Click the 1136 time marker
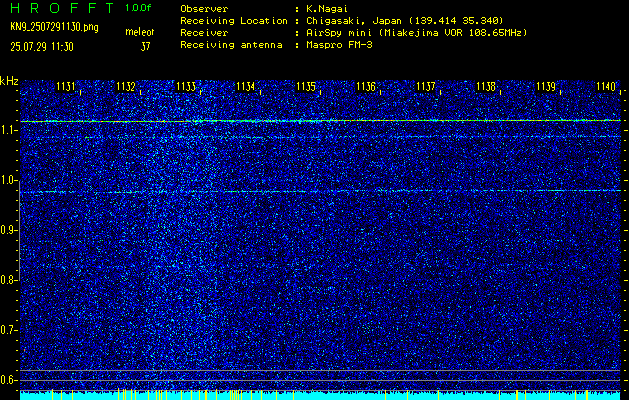 tap(366, 86)
